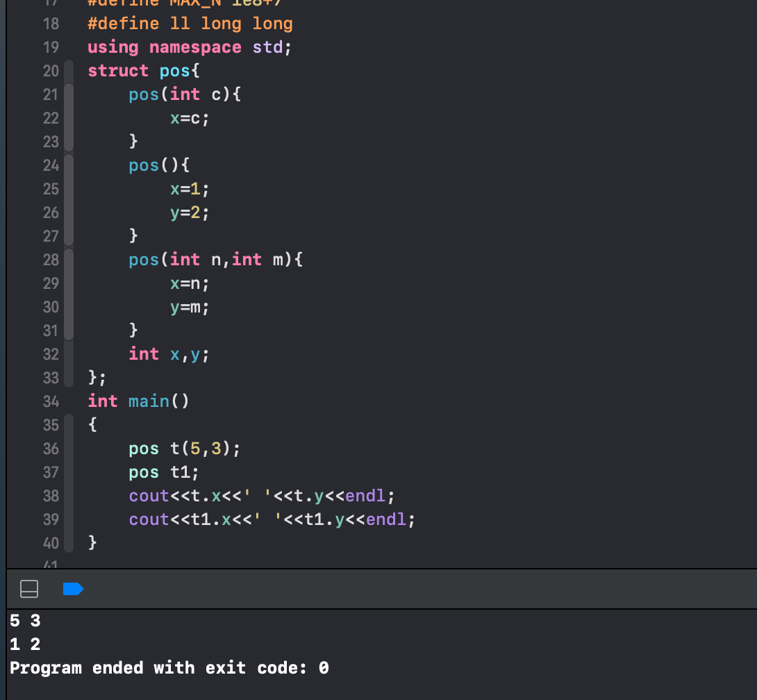Click line number 40 in gutter

51,544
